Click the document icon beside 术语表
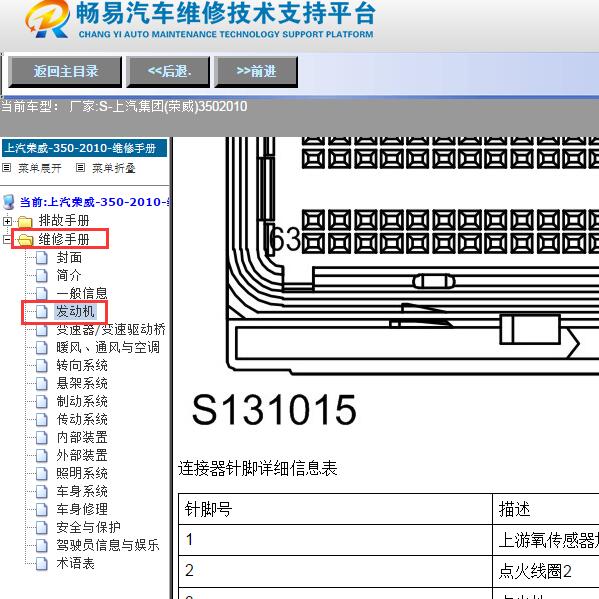599x599 pixels. pos(42,563)
